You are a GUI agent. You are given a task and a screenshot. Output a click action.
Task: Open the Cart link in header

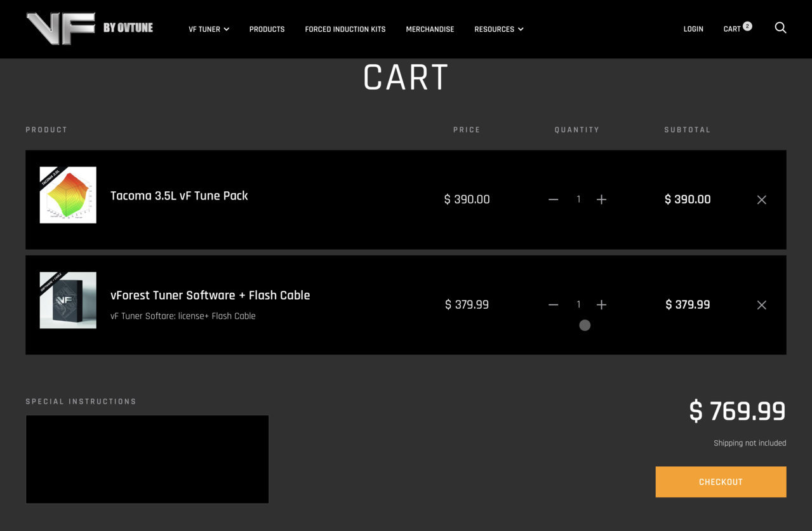732,29
